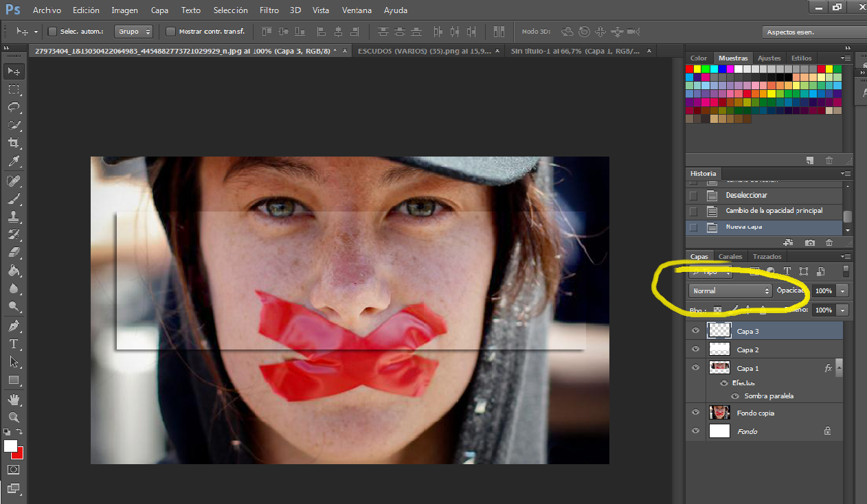Switch to the Trazados tab
867x504 pixels.
[x=767, y=257]
